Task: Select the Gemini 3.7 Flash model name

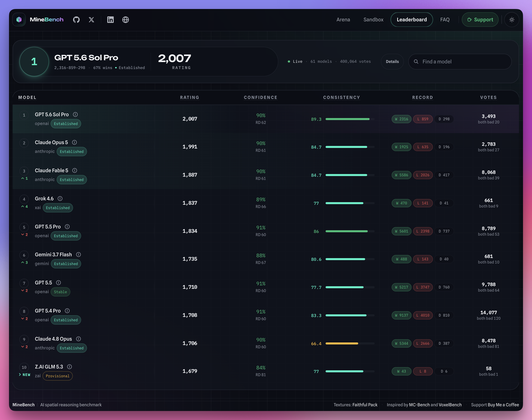Action: 53,255
